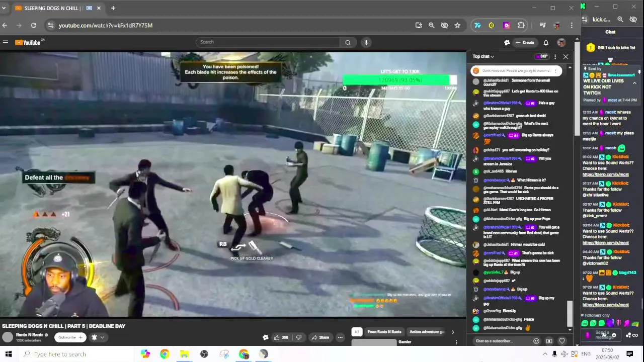Open the browser zoom magnifier icon
The image size is (644, 362).
point(431,25)
